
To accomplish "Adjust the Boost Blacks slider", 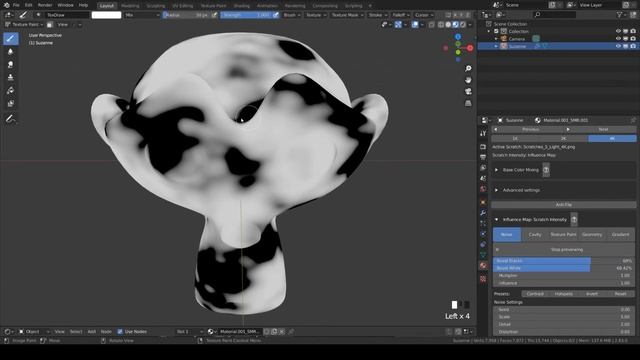I will pos(564,260).
